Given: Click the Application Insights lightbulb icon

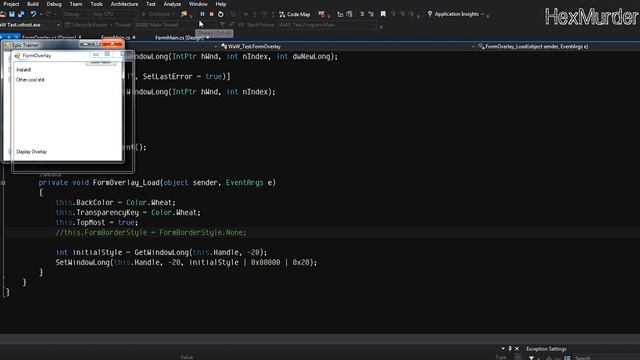Looking at the screenshot, I should (430, 14).
